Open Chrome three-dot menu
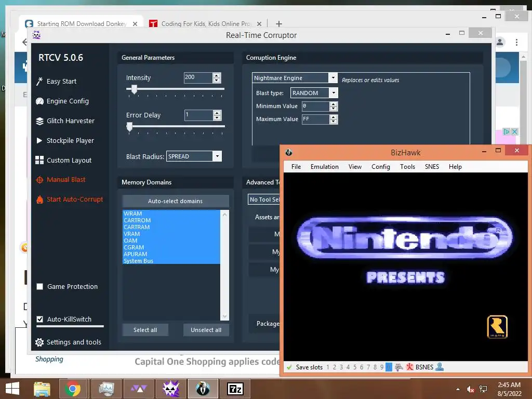 pos(516,43)
